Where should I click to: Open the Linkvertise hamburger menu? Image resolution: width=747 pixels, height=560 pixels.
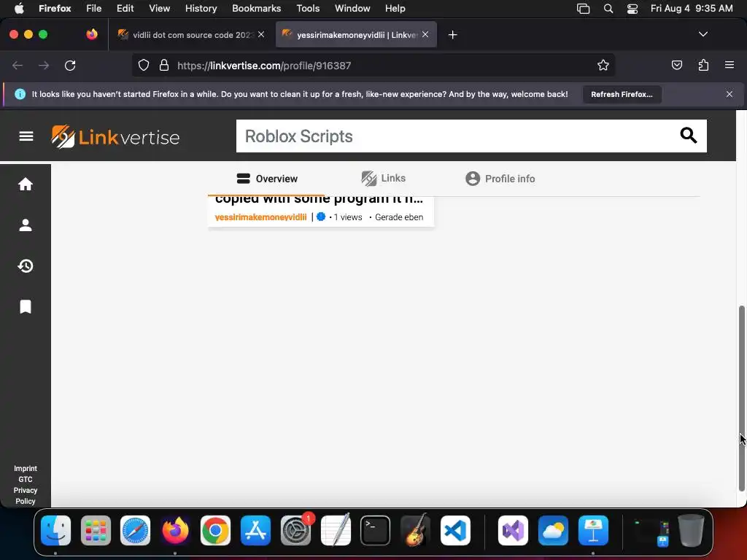26,136
